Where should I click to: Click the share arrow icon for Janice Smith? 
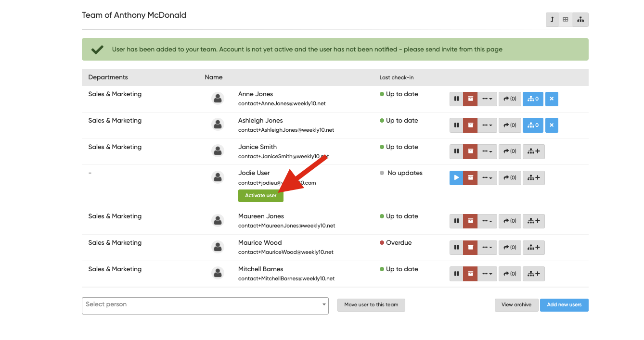(510, 152)
